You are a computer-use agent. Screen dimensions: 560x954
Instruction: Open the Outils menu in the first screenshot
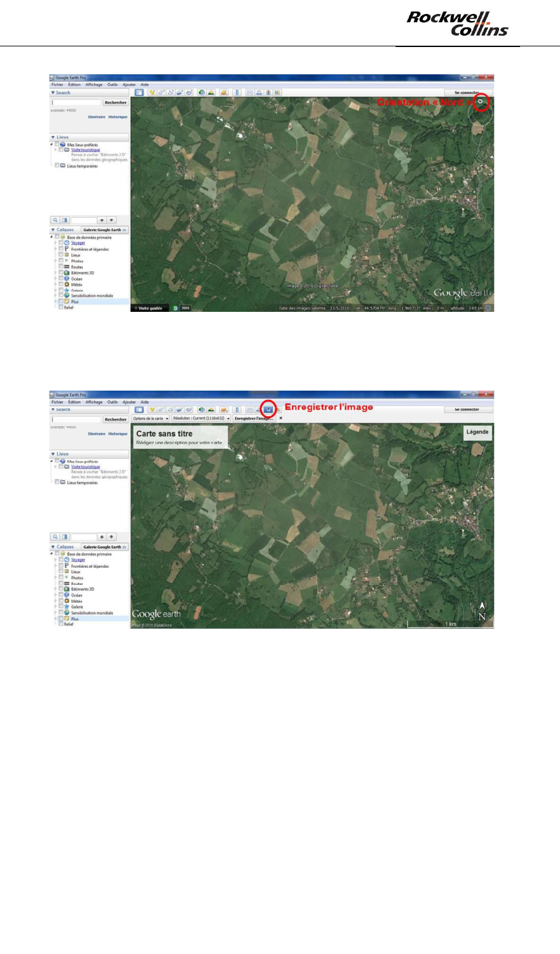point(112,84)
